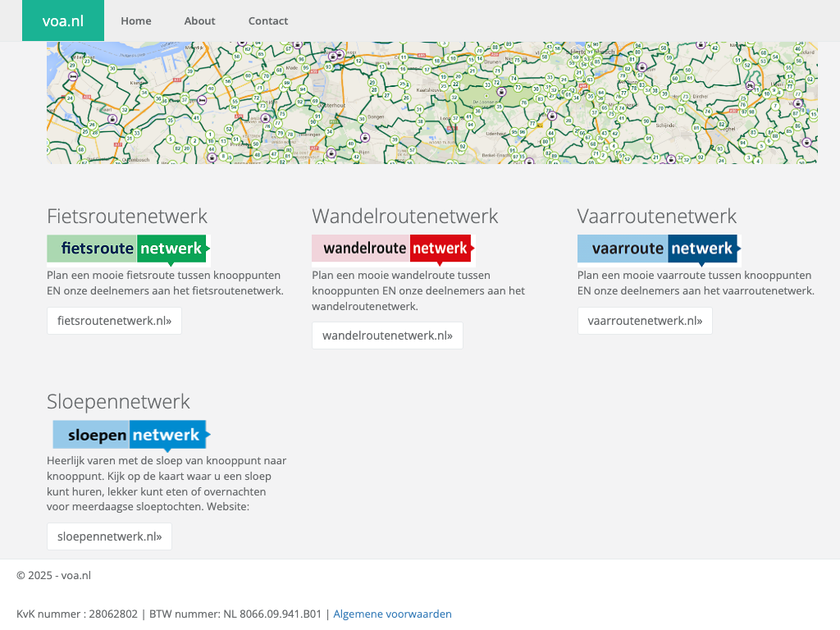Click the Fietsroutenetwerk heading
Image resolution: width=840 pixels, height=630 pixels.
coord(127,217)
